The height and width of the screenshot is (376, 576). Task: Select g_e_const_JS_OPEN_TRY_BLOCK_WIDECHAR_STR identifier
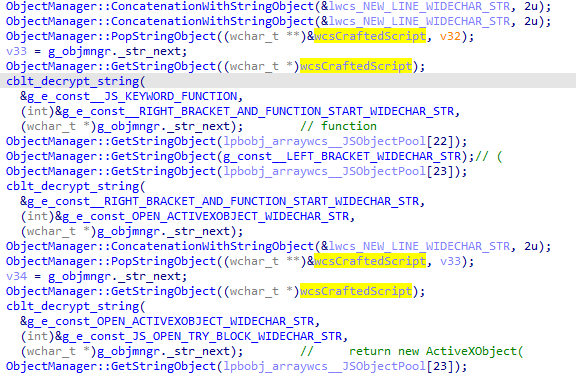[199, 336]
